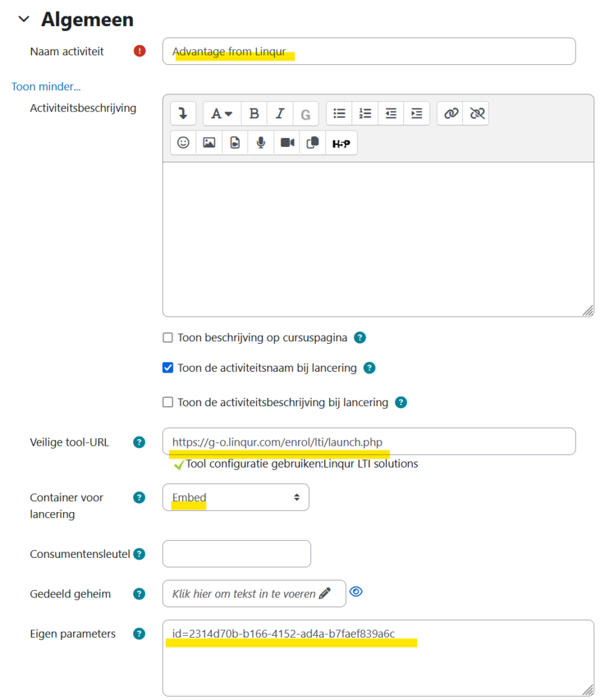614x700 pixels.
Task: Open the 'Container voor lancering' Embed dropdown
Action: (235, 498)
